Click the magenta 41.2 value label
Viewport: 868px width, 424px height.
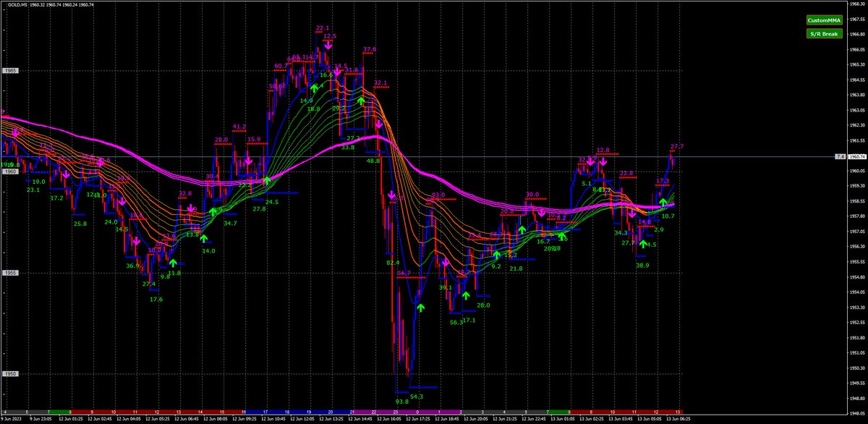click(239, 126)
